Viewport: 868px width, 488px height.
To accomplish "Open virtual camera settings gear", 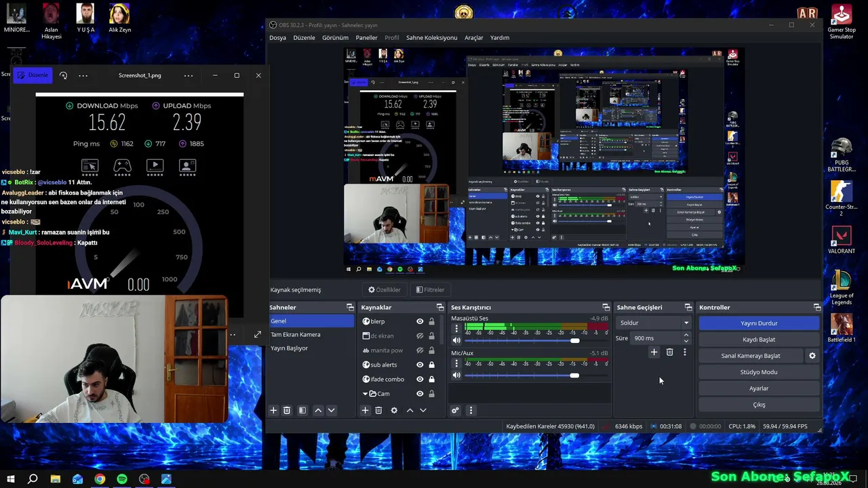I will (x=812, y=356).
